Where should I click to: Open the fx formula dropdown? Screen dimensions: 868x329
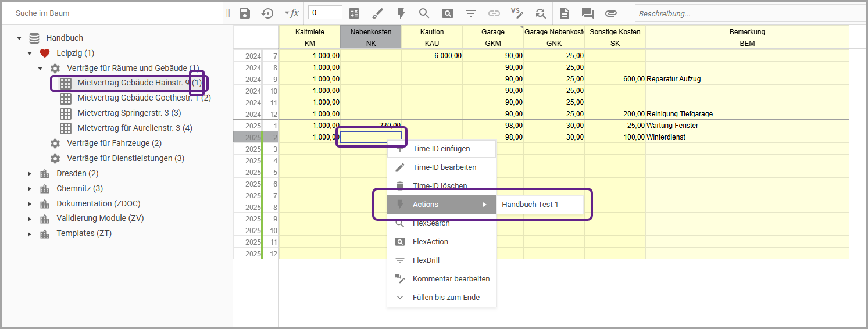pyautogui.click(x=292, y=13)
